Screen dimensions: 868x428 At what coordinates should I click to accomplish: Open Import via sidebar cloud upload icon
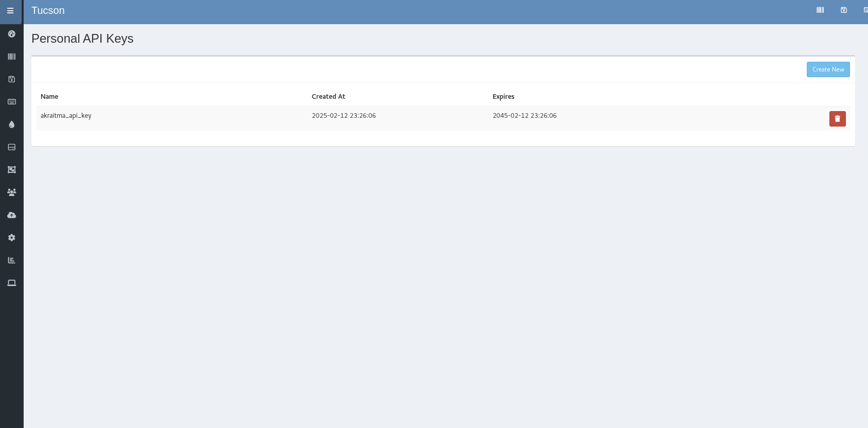point(11,215)
